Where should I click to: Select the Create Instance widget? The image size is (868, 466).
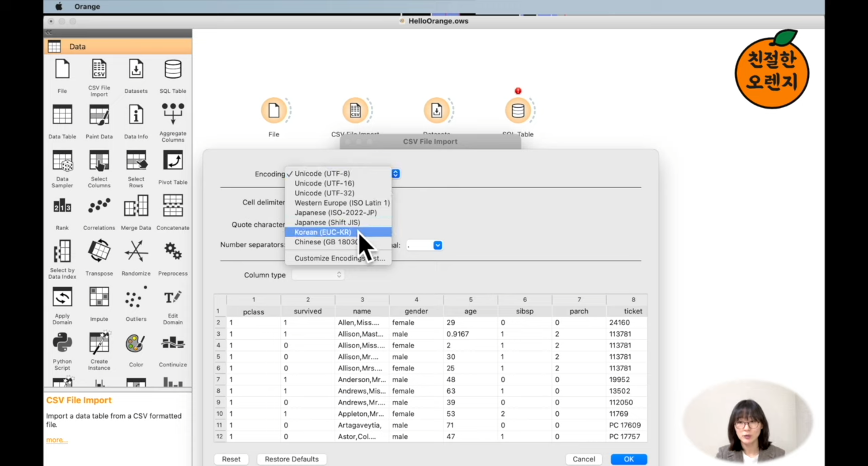tap(99, 352)
